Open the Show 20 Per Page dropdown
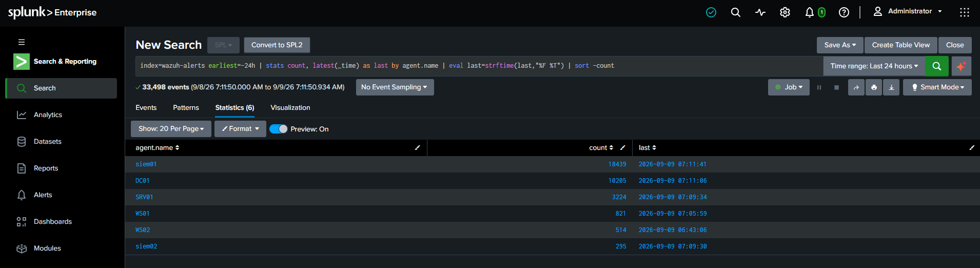Screen dimensions: 980x268 [x=171, y=129]
